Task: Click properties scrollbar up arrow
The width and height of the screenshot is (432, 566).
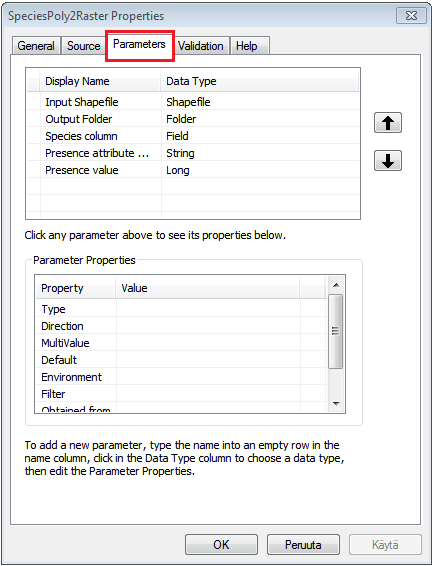Action: pyautogui.click(x=336, y=285)
